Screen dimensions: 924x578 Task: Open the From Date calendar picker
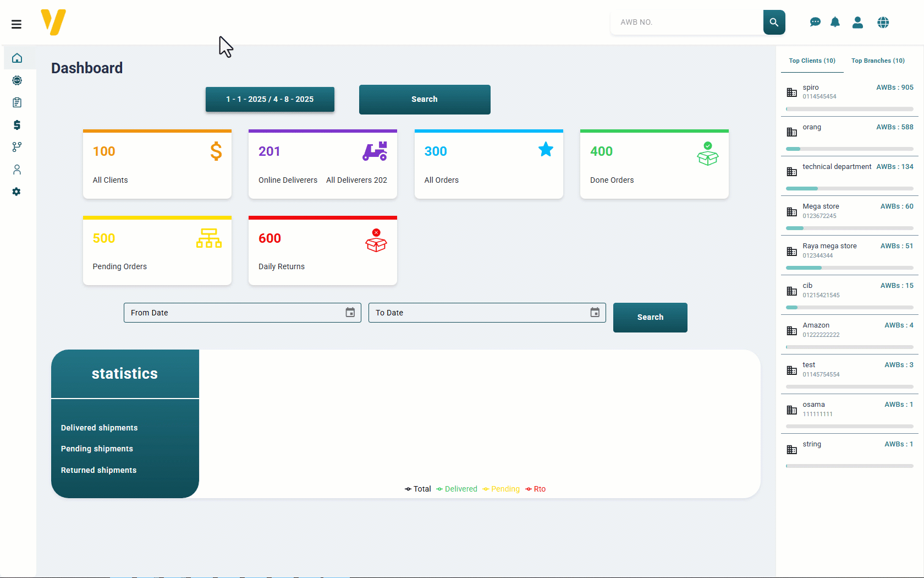click(350, 312)
